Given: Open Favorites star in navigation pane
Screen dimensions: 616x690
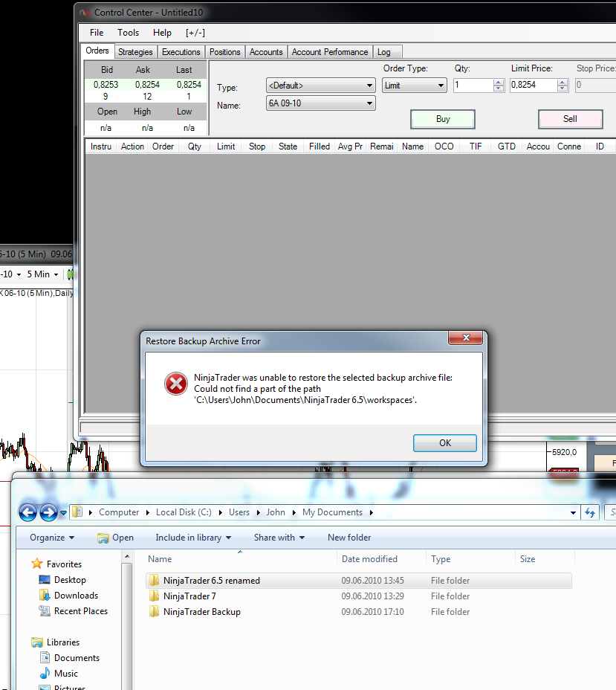Looking at the screenshot, I should [x=37, y=564].
